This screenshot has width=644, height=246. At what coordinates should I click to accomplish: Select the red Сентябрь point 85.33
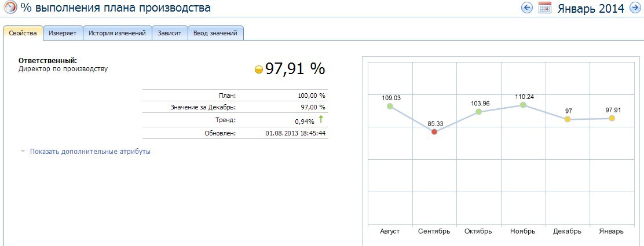(x=434, y=132)
